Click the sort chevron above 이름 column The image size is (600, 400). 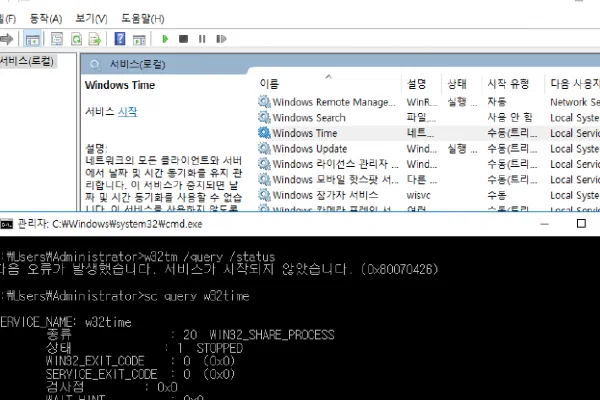pyautogui.click(x=328, y=77)
